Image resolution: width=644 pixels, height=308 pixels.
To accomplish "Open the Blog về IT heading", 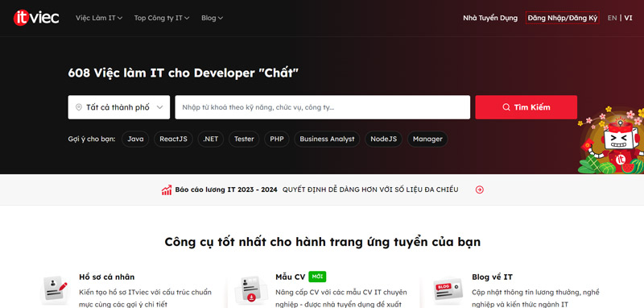I will coord(492,277).
